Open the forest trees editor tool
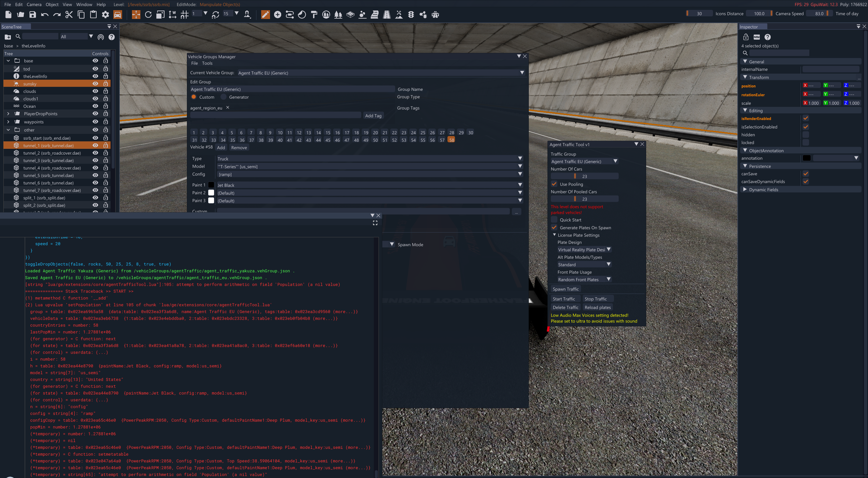The image size is (868, 478). coord(338,15)
